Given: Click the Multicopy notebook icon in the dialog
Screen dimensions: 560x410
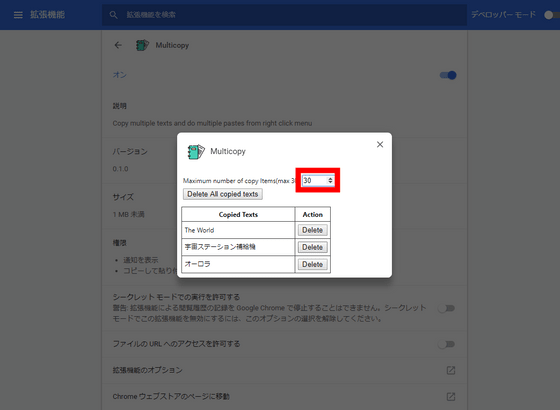Looking at the screenshot, I should point(196,152).
